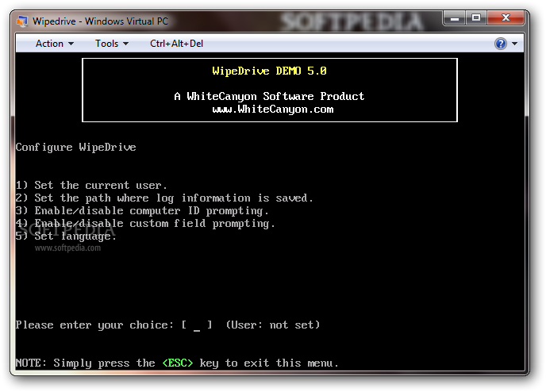The width and height of the screenshot is (546, 392).
Task: Click the blue Help question mark icon
Action: 501,44
